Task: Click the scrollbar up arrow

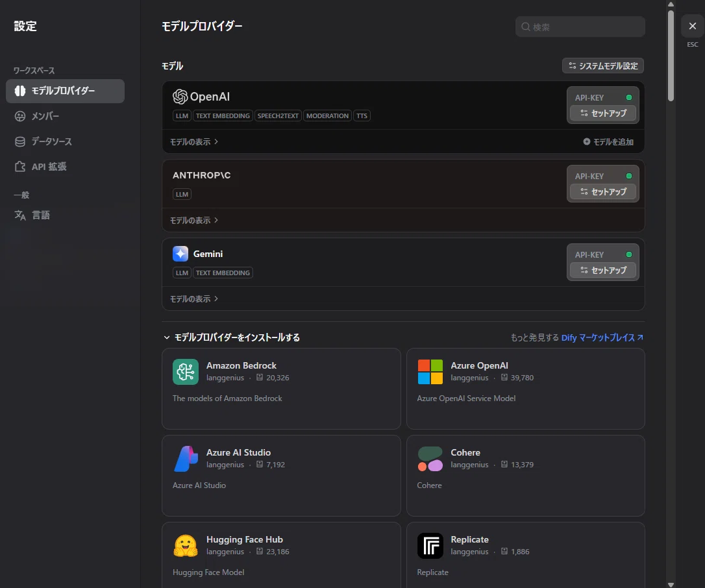Action: tap(671, 4)
